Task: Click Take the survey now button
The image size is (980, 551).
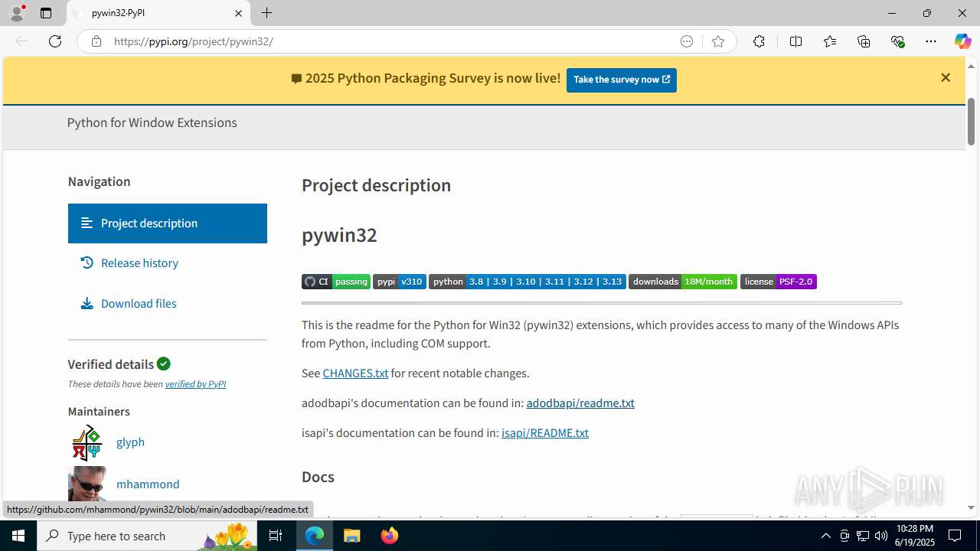Action: [622, 80]
